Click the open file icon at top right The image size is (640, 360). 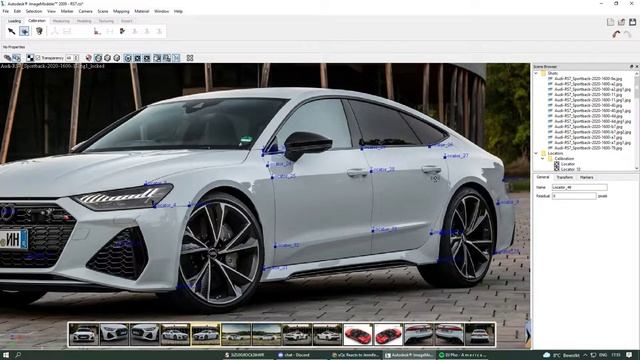621,22
